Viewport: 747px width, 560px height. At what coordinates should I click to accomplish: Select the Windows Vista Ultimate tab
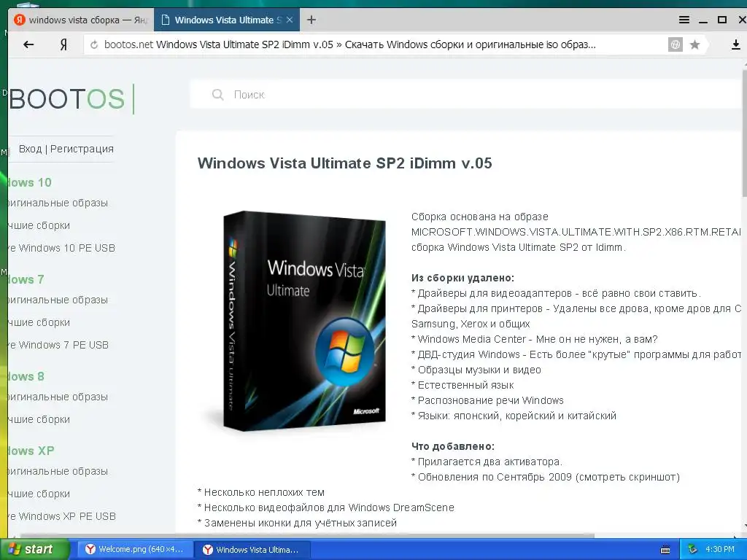tap(227, 20)
